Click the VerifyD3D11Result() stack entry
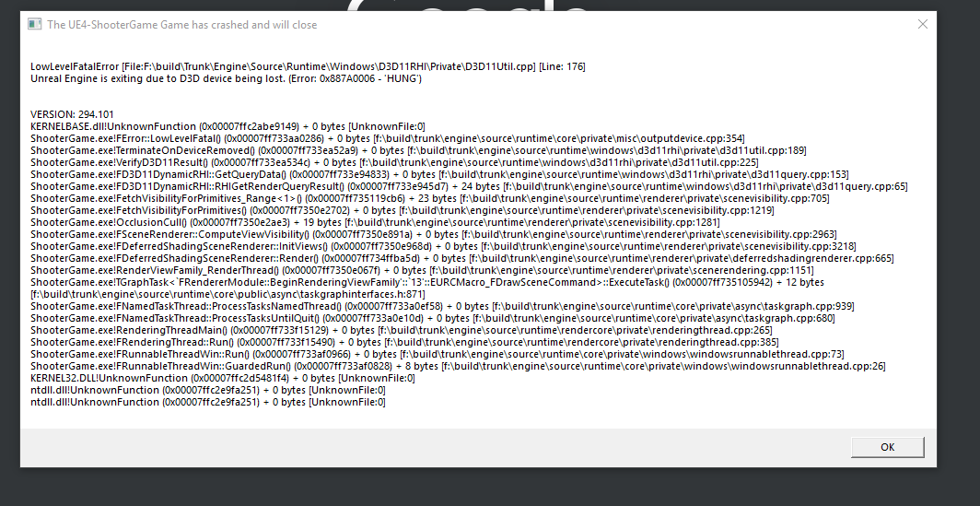This screenshot has width=980, height=506. pos(394,162)
